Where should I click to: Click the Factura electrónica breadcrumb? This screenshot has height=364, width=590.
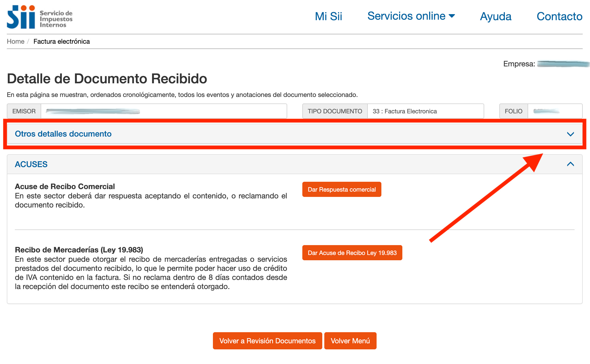(x=62, y=41)
